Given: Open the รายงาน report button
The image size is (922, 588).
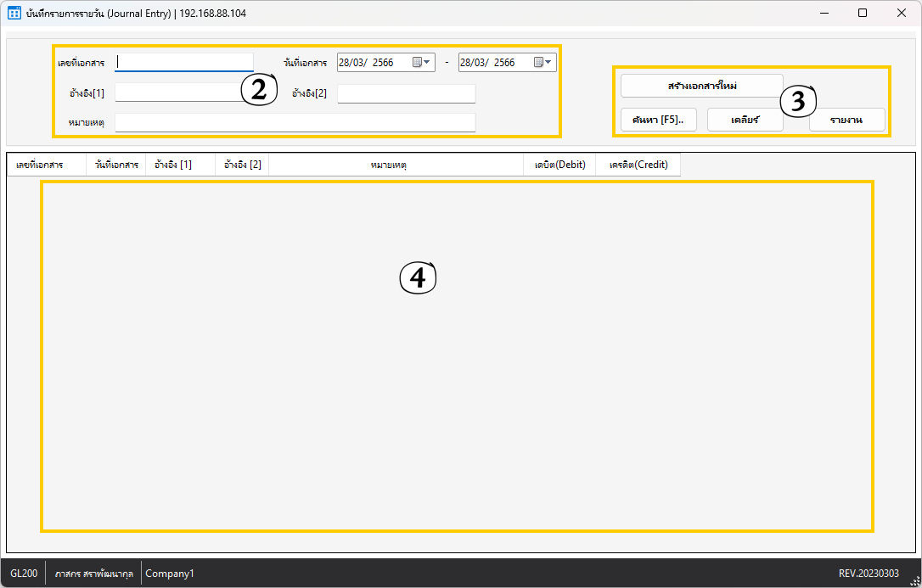Looking at the screenshot, I should coord(846,120).
